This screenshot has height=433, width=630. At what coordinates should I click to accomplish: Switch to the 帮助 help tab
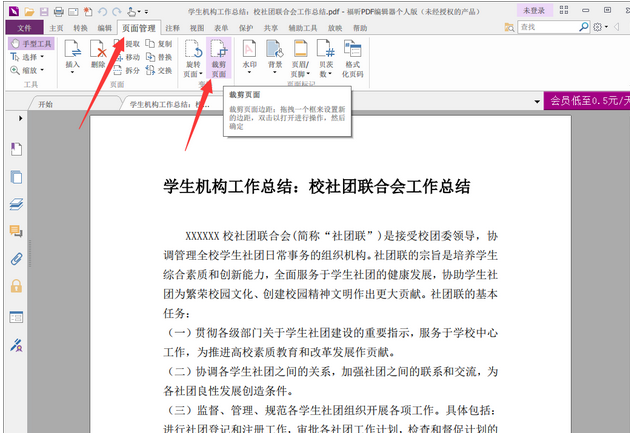click(x=360, y=28)
